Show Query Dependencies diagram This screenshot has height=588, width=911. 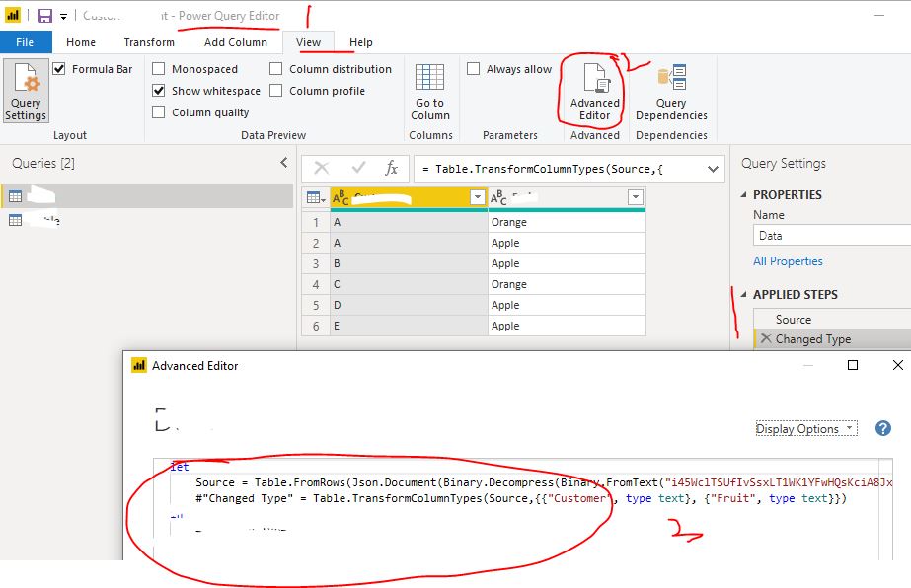coord(671,91)
